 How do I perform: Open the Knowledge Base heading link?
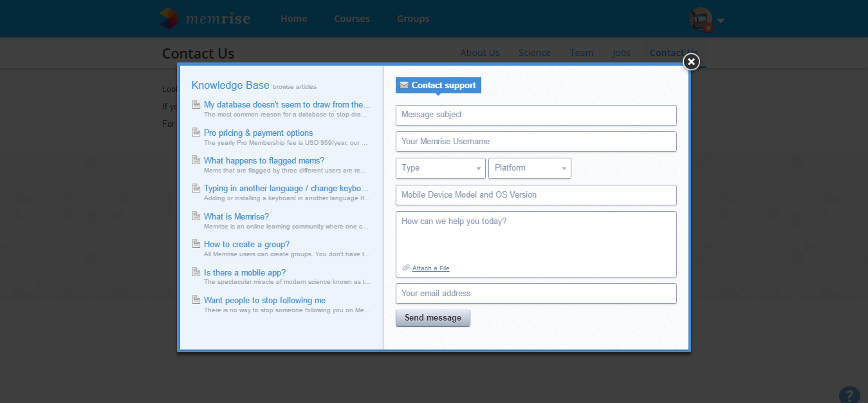coord(230,85)
